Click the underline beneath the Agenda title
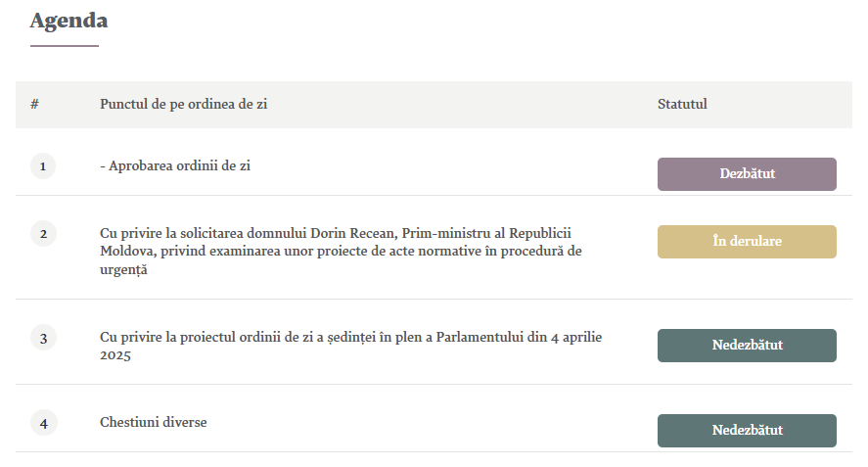Viewport: 868px width, 467px height. [65, 46]
